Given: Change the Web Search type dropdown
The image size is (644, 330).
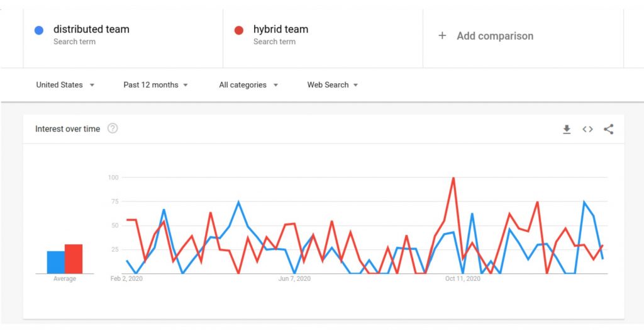Looking at the screenshot, I should click(x=333, y=85).
